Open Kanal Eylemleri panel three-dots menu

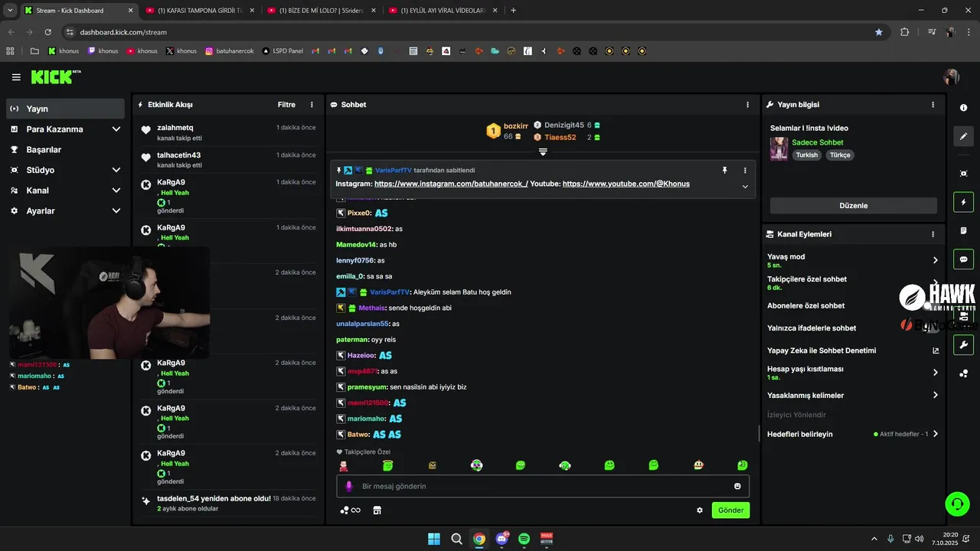tap(933, 234)
